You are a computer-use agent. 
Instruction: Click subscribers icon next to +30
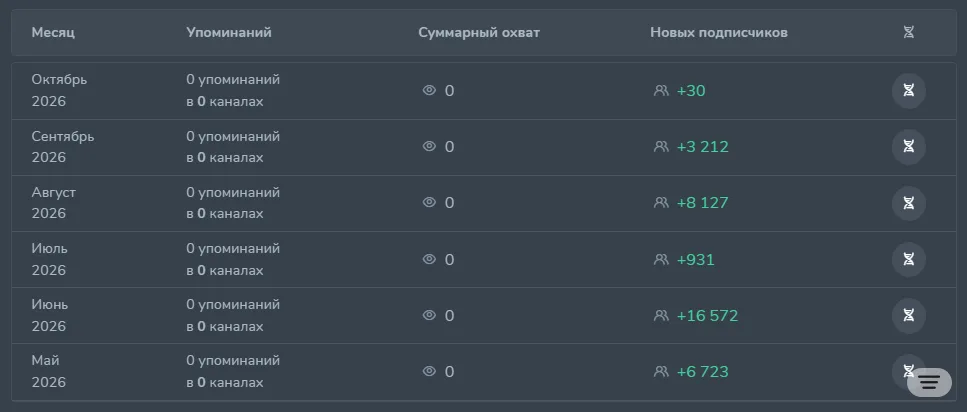pyautogui.click(x=661, y=91)
